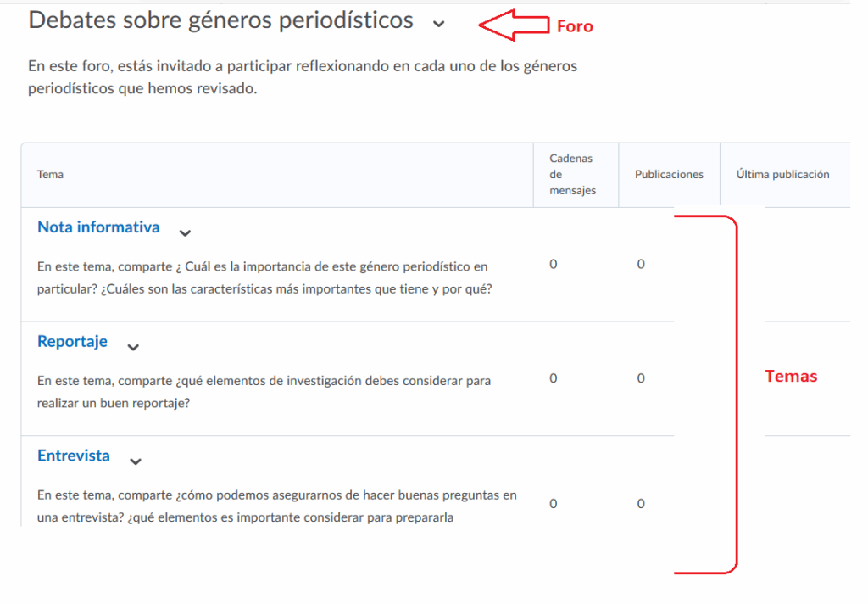Select the Cadenas de mensajes column header
This screenshot has width=868, height=604.
[572, 175]
